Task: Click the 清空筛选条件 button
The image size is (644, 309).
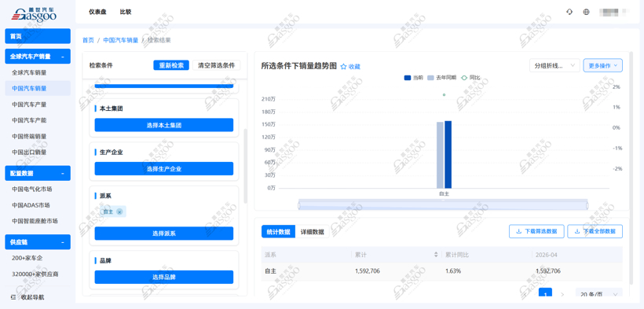Action: (217, 65)
